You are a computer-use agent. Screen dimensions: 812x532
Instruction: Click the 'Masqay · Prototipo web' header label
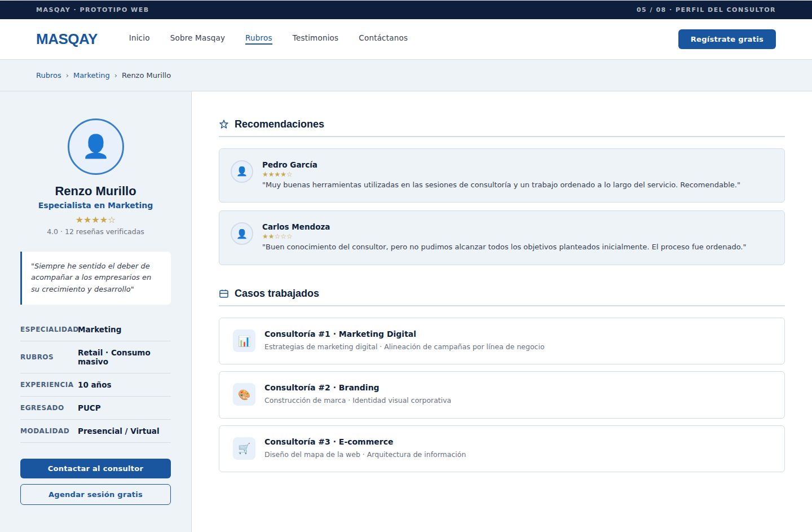pos(92,10)
